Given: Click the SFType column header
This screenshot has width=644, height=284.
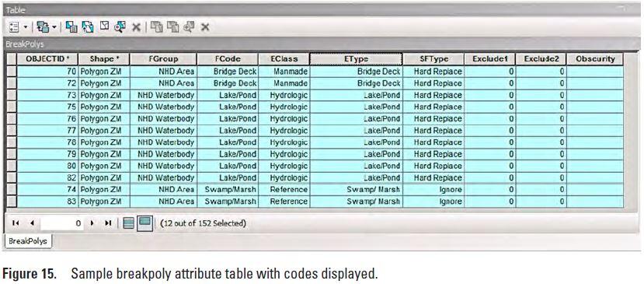Looking at the screenshot, I should [433, 59].
